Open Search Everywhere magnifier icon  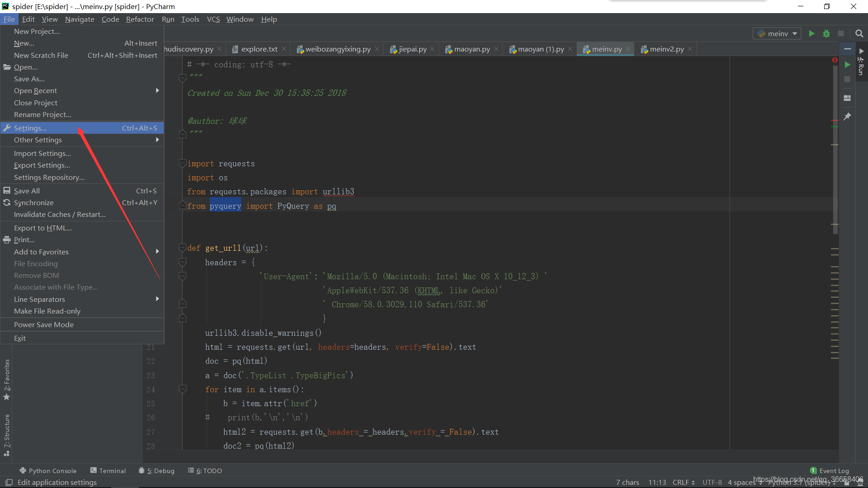859,33
